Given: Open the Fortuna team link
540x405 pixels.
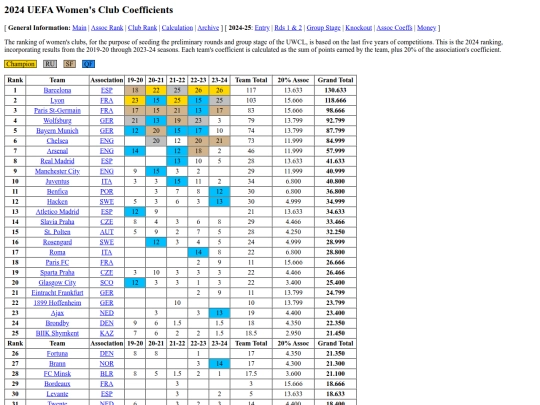Looking at the screenshot, I should coord(57,353).
